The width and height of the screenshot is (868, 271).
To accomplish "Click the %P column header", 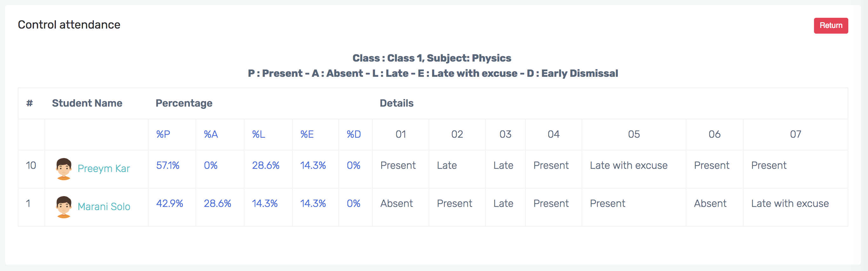I will tap(163, 134).
